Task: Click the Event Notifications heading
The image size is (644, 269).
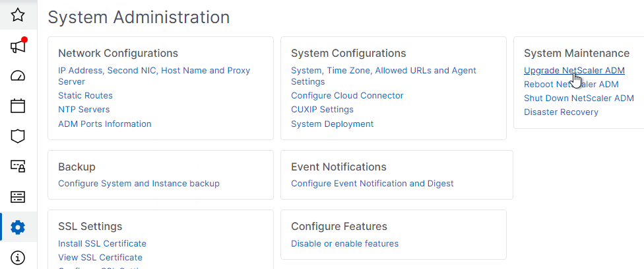Action: [x=338, y=167]
